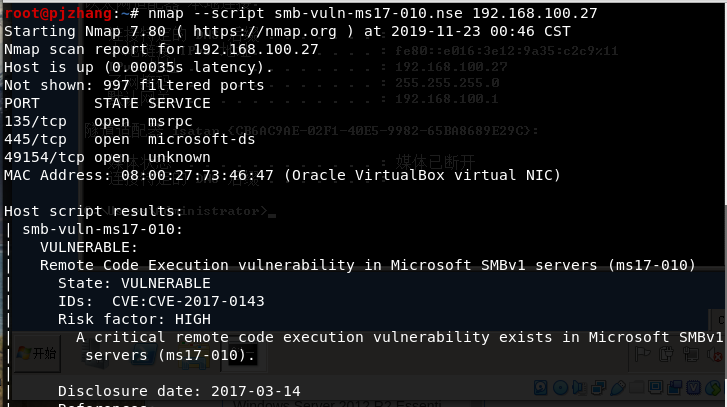Open VirtualBox shared folders indicator

[637, 387]
